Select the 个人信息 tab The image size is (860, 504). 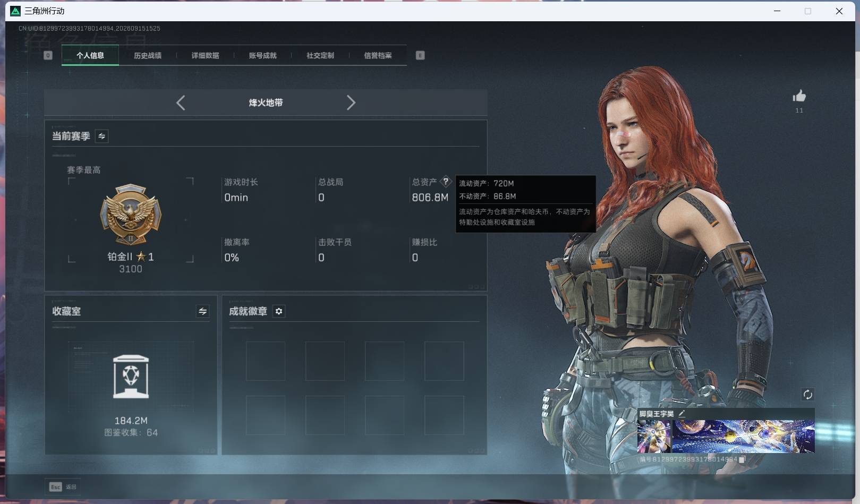pyautogui.click(x=90, y=55)
